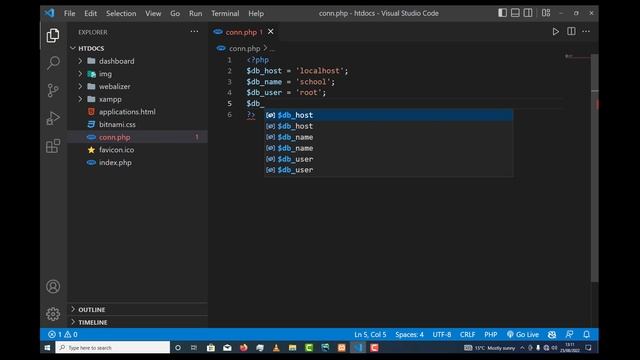Expand the xampp folder chevron
Viewport: 640px width, 360px height.
pyautogui.click(x=80, y=99)
